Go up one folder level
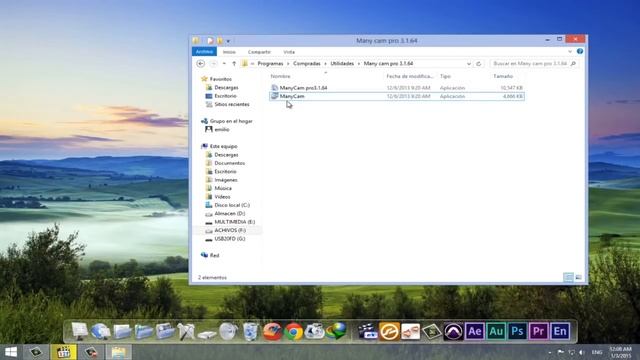The height and width of the screenshot is (360, 640). (x=234, y=64)
